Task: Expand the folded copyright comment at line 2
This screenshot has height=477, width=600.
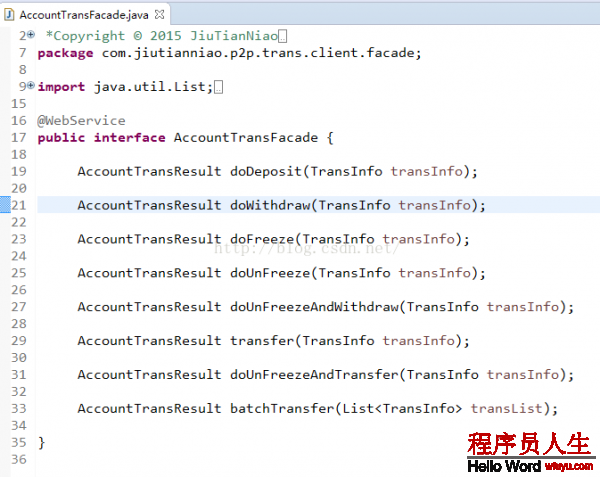Action: [x=32, y=35]
